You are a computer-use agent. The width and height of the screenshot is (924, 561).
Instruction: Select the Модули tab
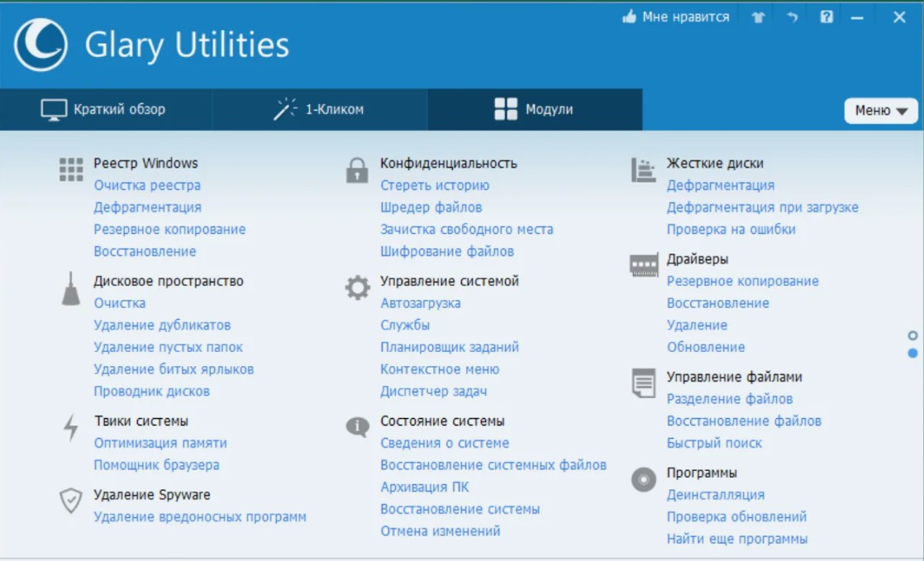534,109
